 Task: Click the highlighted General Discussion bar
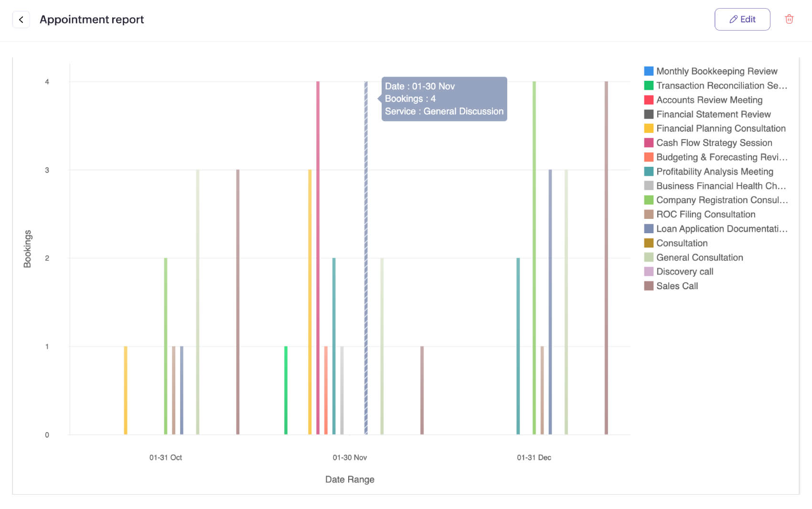[366, 258]
